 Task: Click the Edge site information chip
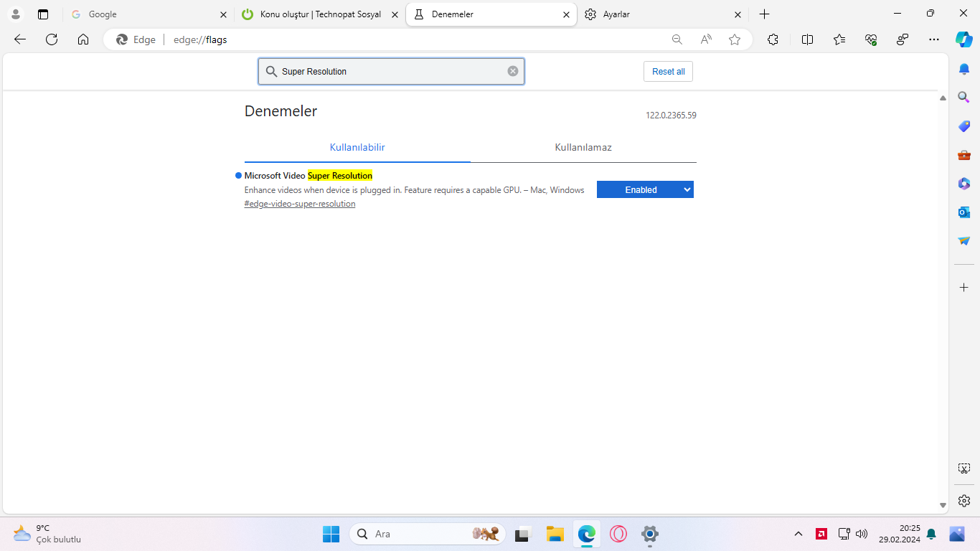(136, 39)
